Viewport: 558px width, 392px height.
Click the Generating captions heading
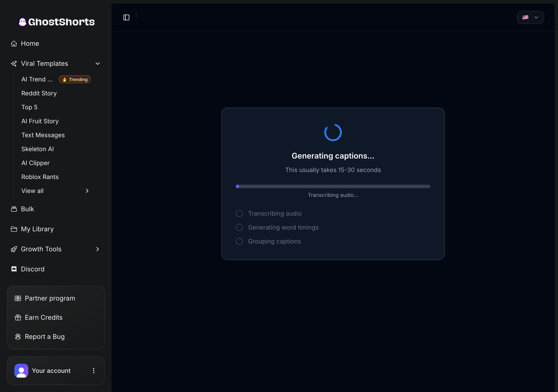tap(333, 156)
